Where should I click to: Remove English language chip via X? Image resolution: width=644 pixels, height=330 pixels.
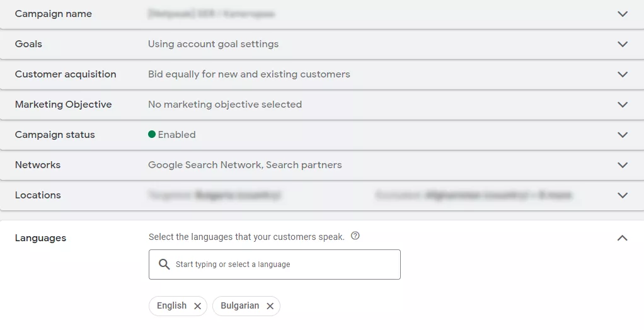(198, 306)
